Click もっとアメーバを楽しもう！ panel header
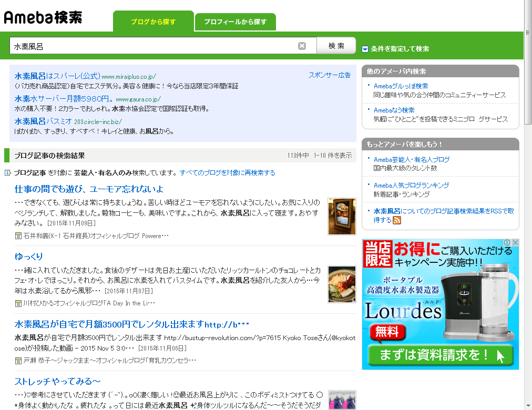Image resolution: width=532 pixels, height=410 pixels. (441, 144)
